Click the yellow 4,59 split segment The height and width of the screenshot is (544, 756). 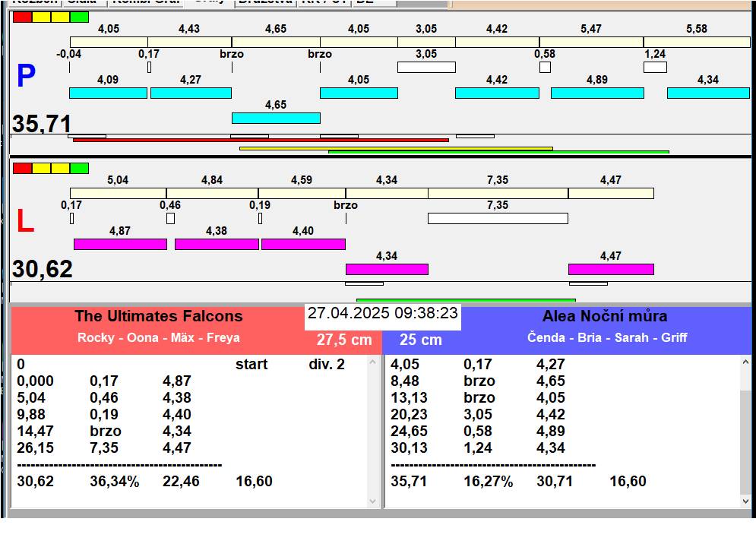(x=302, y=194)
